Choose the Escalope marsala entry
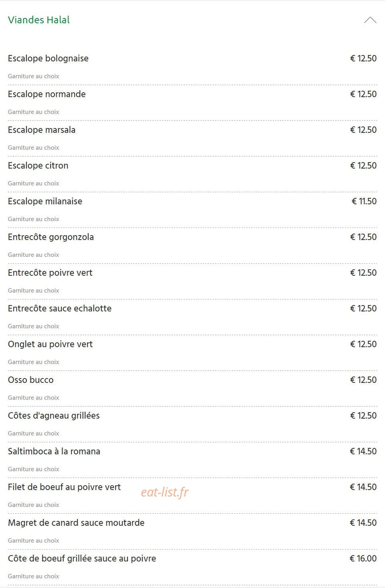Viewport: 385px width, 588px height. pyautogui.click(x=42, y=130)
